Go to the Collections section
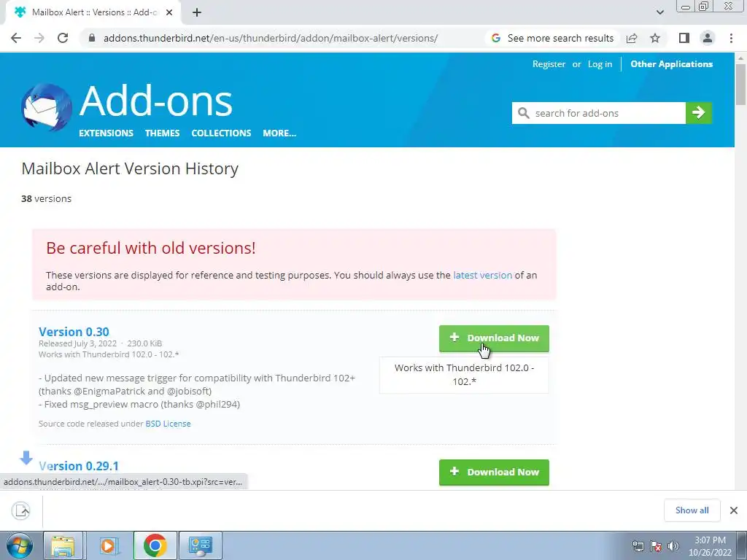 pyautogui.click(x=221, y=133)
